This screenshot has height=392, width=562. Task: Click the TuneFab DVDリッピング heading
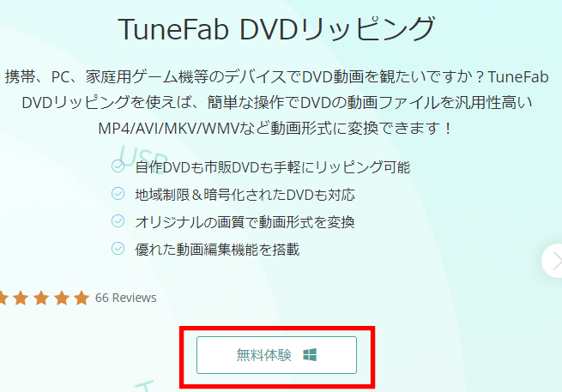tap(276, 28)
